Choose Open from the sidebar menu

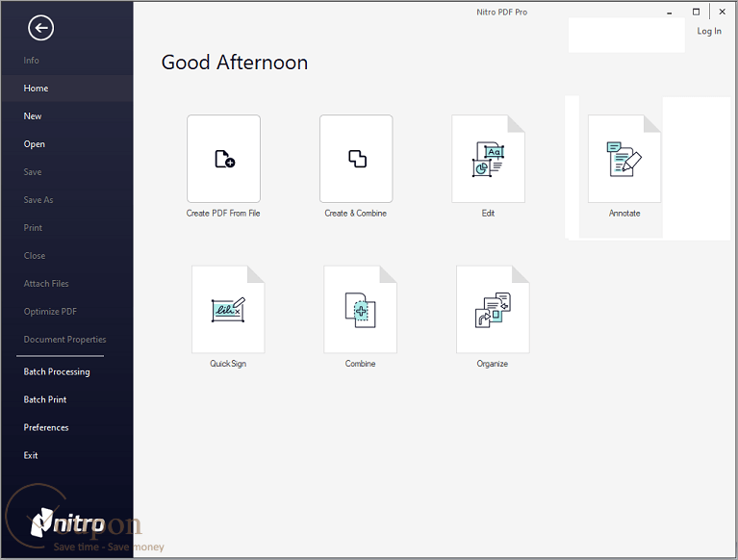click(x=35, y=144)
